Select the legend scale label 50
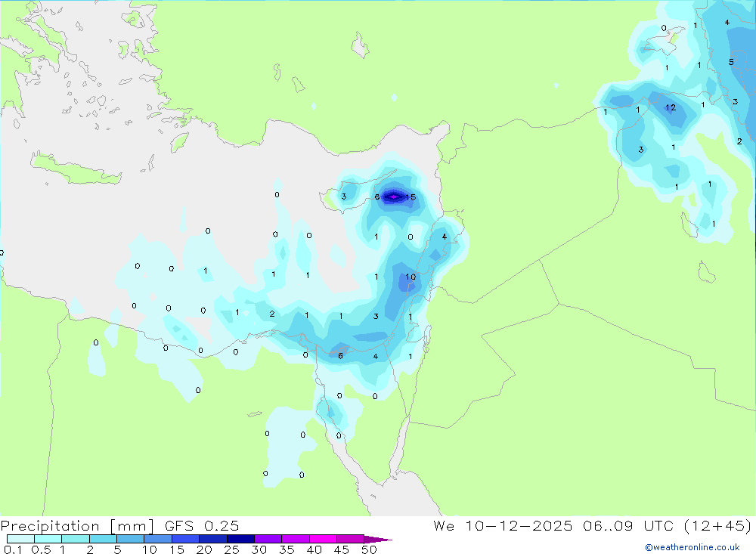The width and height of the screenshot is (756, 554). [370, 549]
